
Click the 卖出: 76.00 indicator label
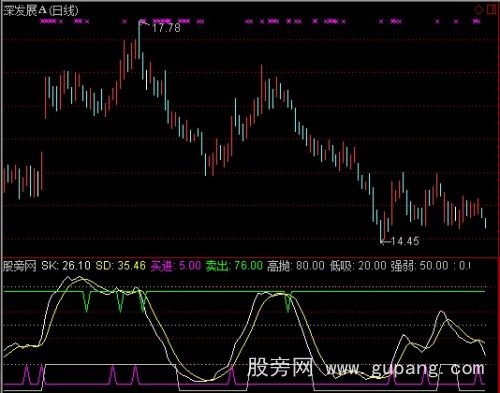click(x=234, y=266)
